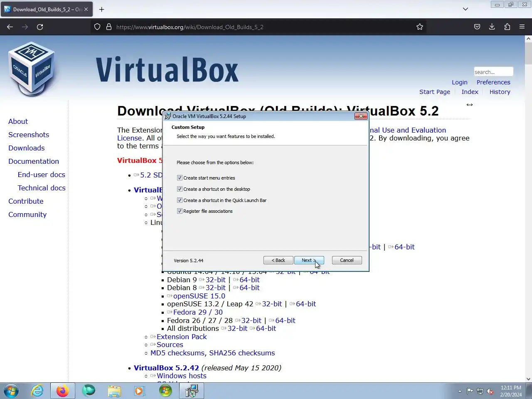
Task: Download Debian 9 64-bit package
Action: coord(249,280)
